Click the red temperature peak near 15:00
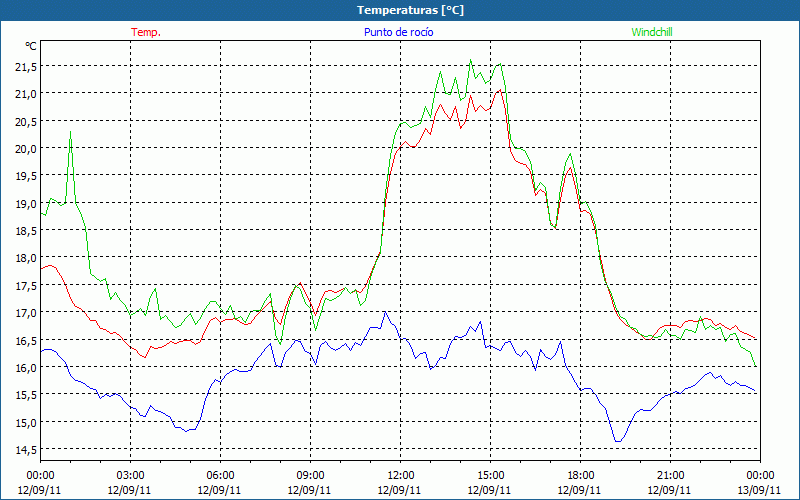This screenshot has width=800, height=500. (x=500, y=90)
